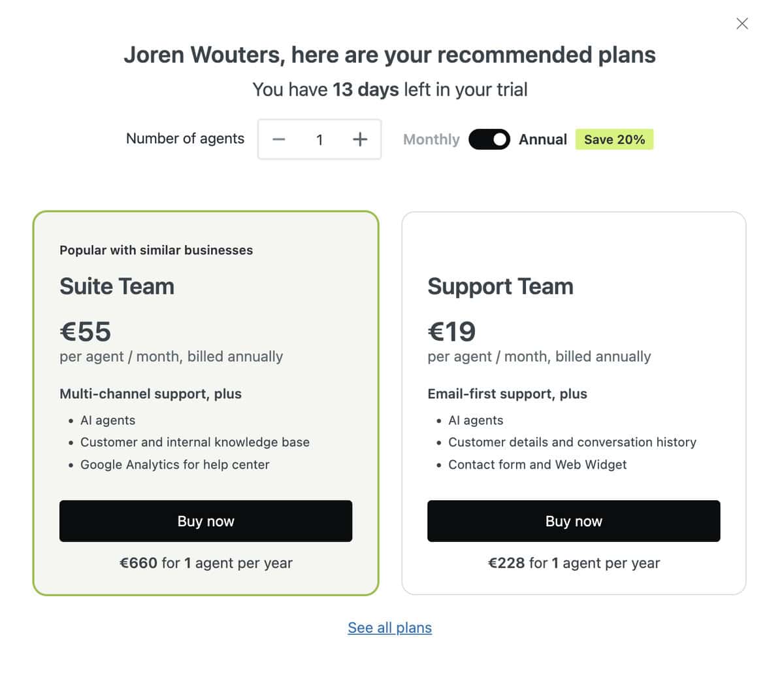
Task: Click the Suite Team plan heading
Action: [117, 286]
